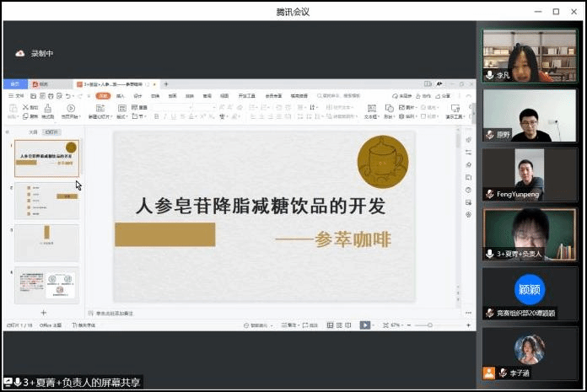Screen dimensions: 587x392
Task: Open the font name combo box
Action: point(172,107)
